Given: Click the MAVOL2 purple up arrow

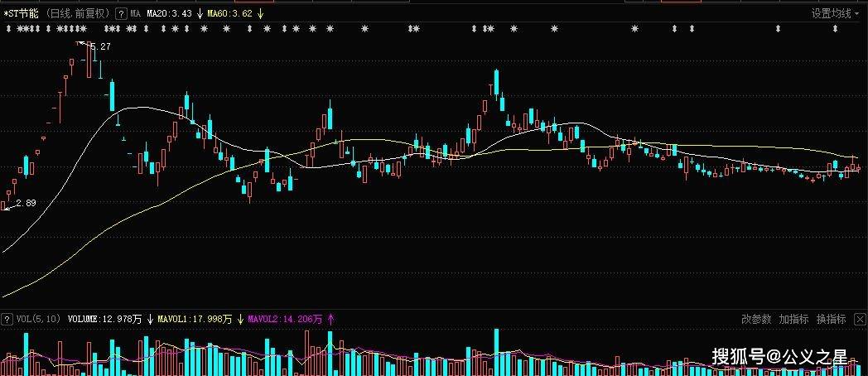Looking at the screenshot, I should (331, 319).
